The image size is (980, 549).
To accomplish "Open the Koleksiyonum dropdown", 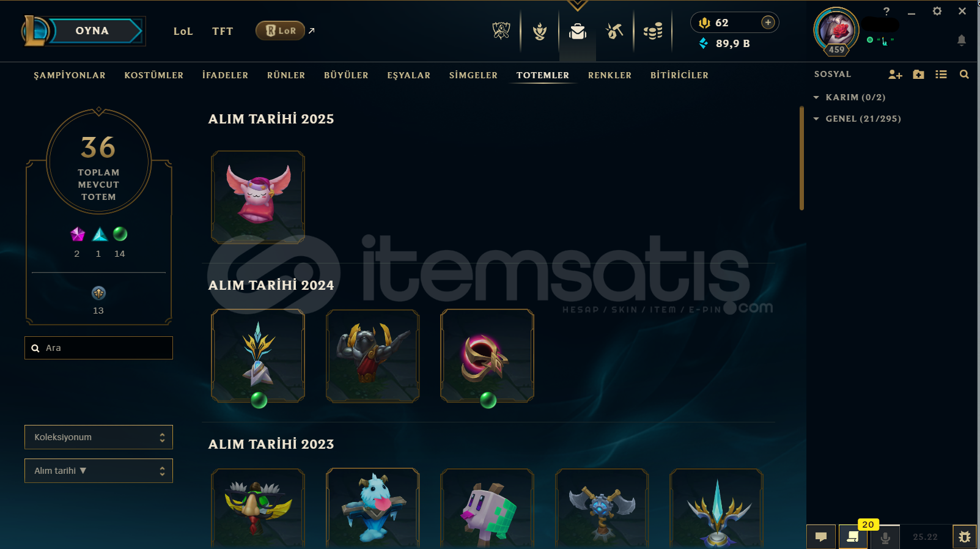I will pyautogui.click(x=98, y=437).
